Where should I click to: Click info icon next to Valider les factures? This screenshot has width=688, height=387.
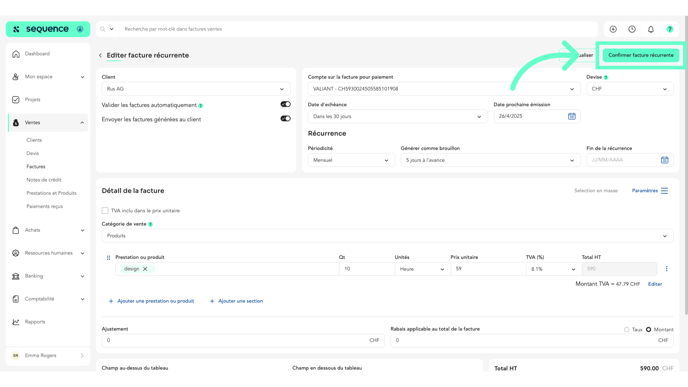(x=201, y=106)
